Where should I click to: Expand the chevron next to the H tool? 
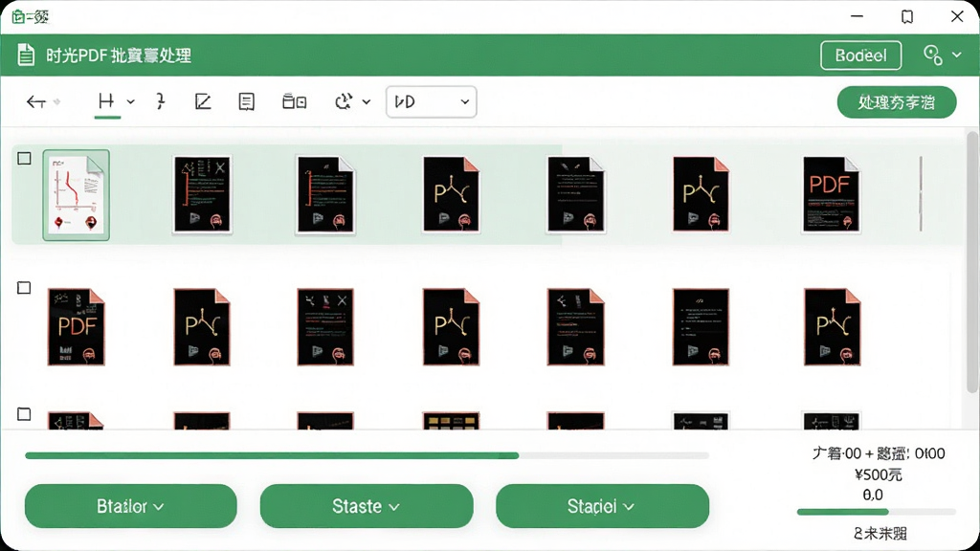click(130, 101)
